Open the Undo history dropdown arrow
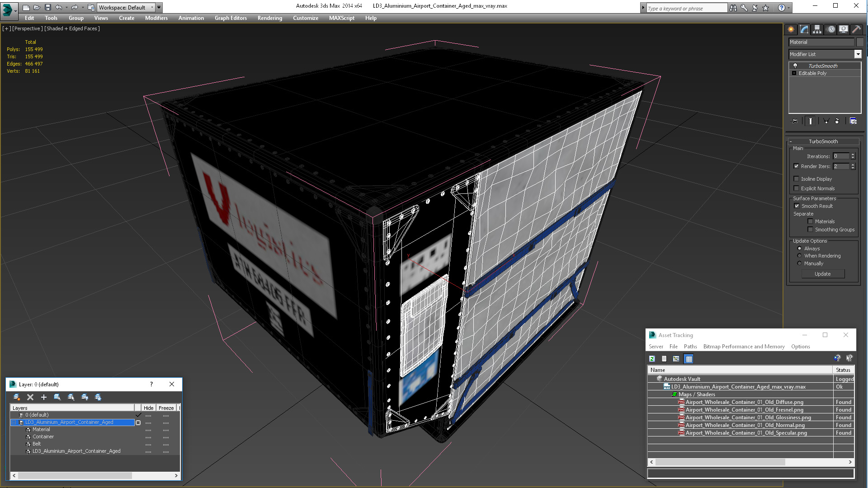Image resolution: width=868 pixels, height=488 pixels. [66, 7]
